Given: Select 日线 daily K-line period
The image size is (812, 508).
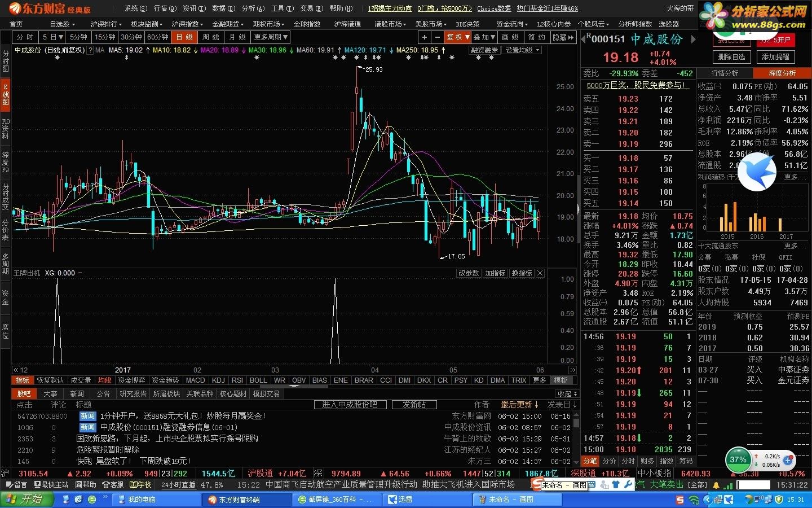Looking at the screenshot, I should [184, 37].
